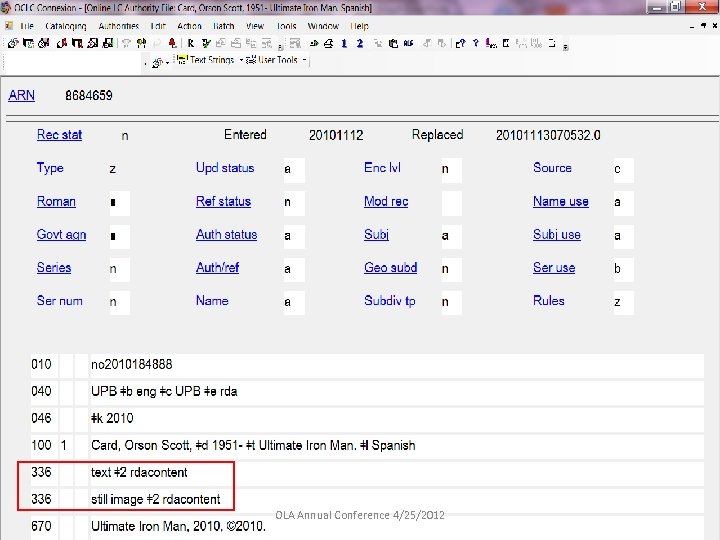Expand the toolbar overflow arrow after the last icon
This screenshot has width=720, height=540.
tap(566, 46)
